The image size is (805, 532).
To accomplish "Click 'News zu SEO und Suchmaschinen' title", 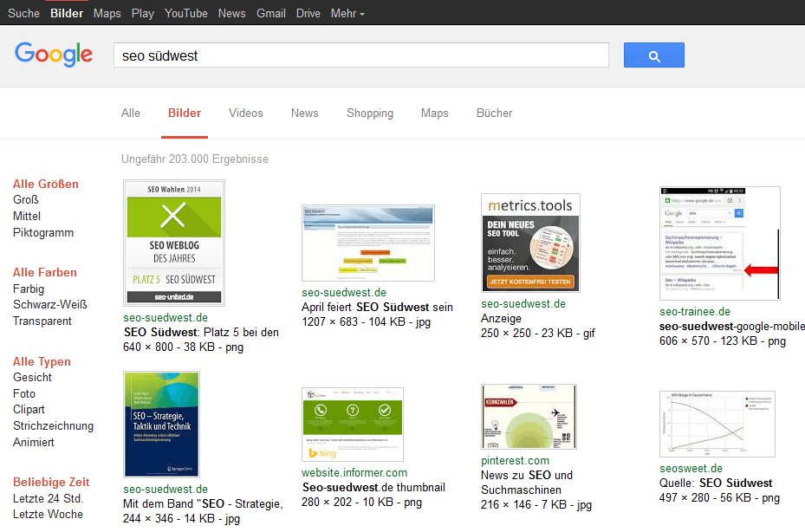I will tap(527, 483).
